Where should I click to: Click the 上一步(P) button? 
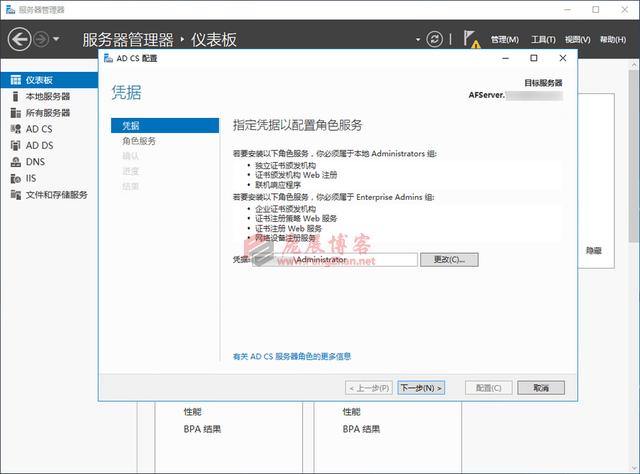pyautogui.click(x=369, y=388)
